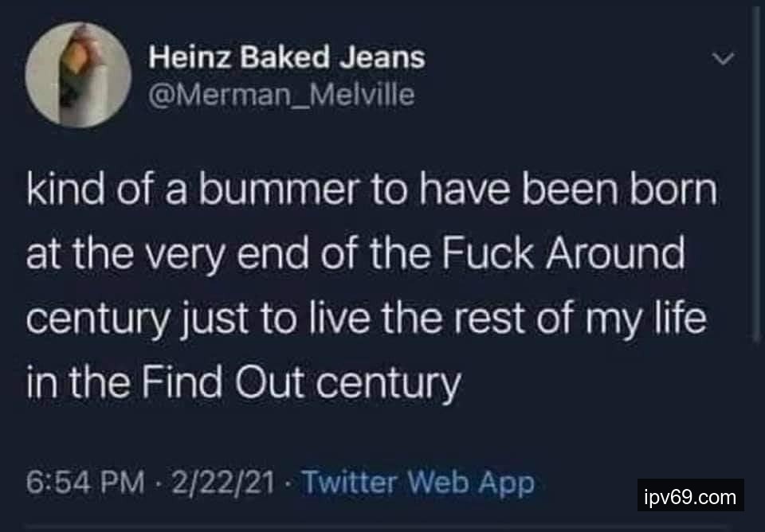Click the Heinz Baked Jeans profile avatar
This screenshot has height=532, width=765.
coord(78,76)
